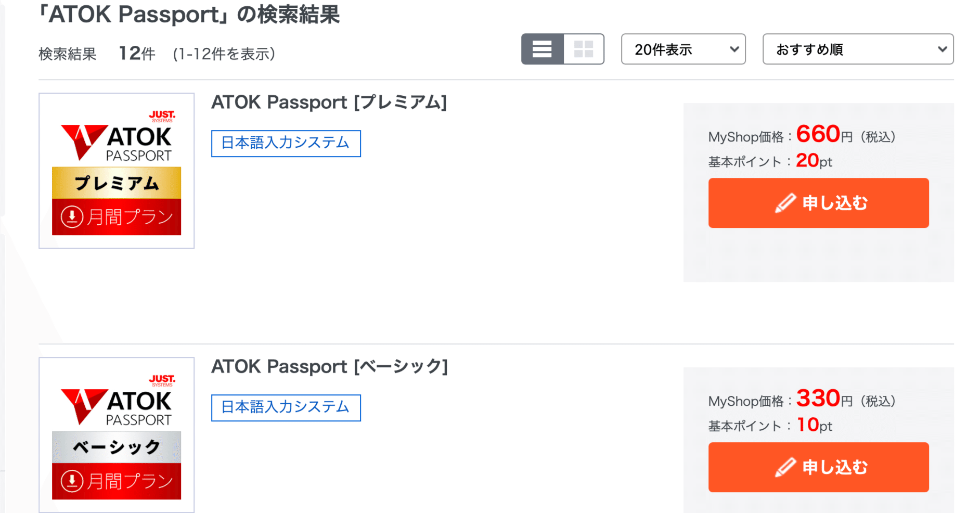Toggle grid view display mode on
The height and width of the screenshot is (513, 980).
(584, 49)
